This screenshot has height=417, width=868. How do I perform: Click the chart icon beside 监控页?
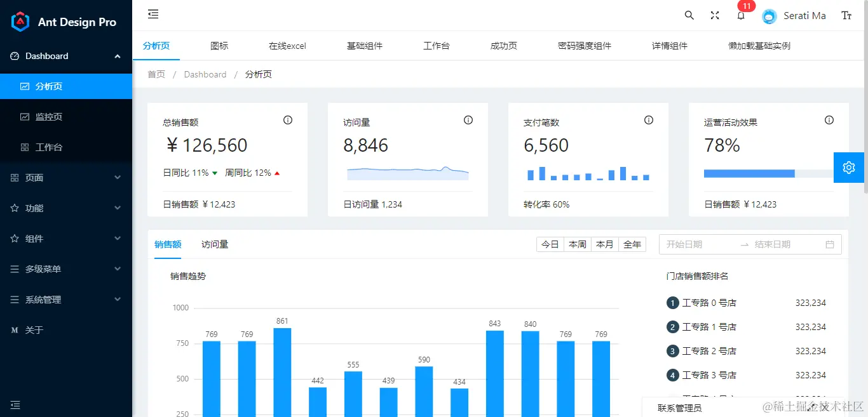pyautogui.click(x=25, y=117)
